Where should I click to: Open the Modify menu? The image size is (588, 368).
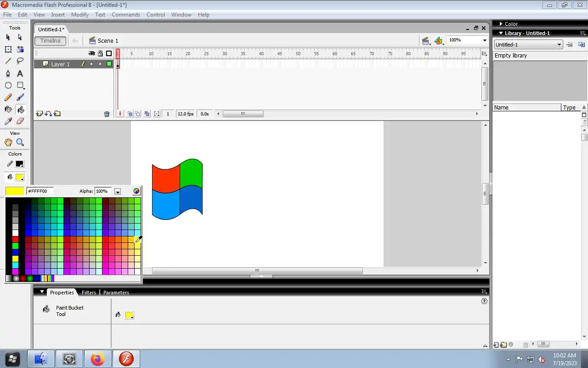[x=80, y=15]
